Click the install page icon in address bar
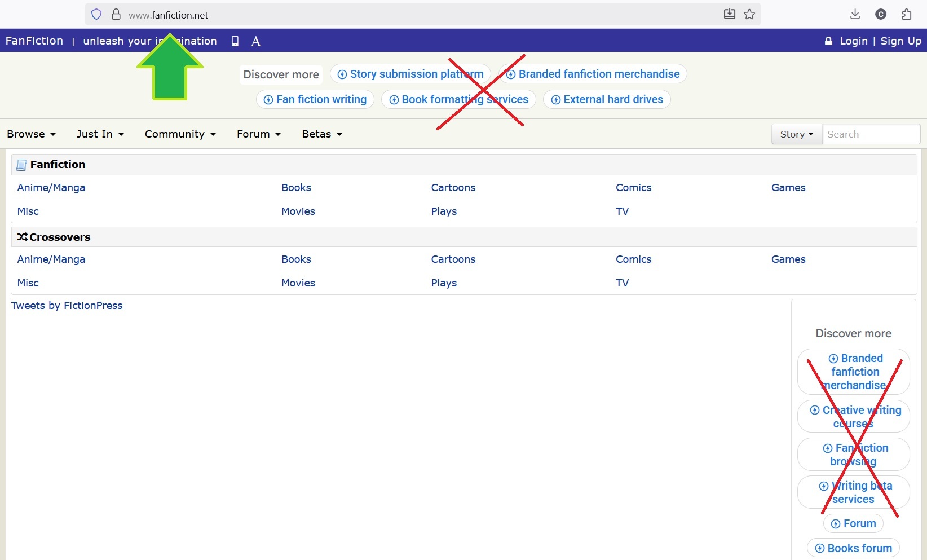 729,15
